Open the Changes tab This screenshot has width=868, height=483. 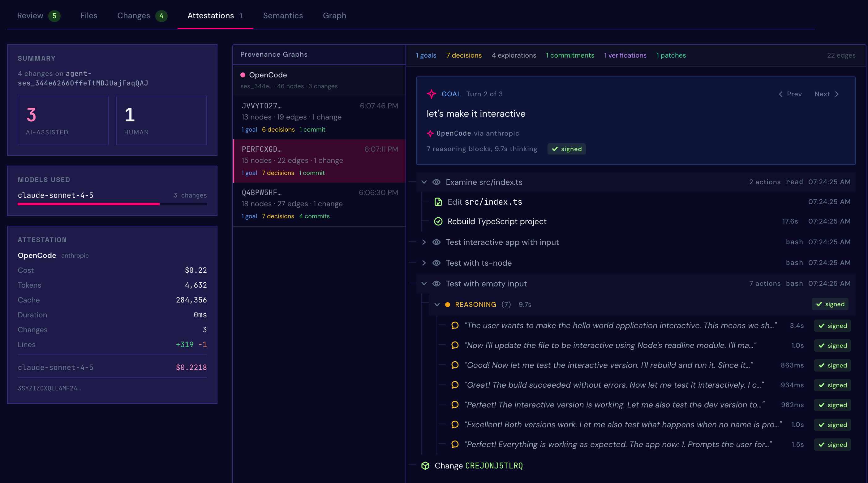[142, 15]
